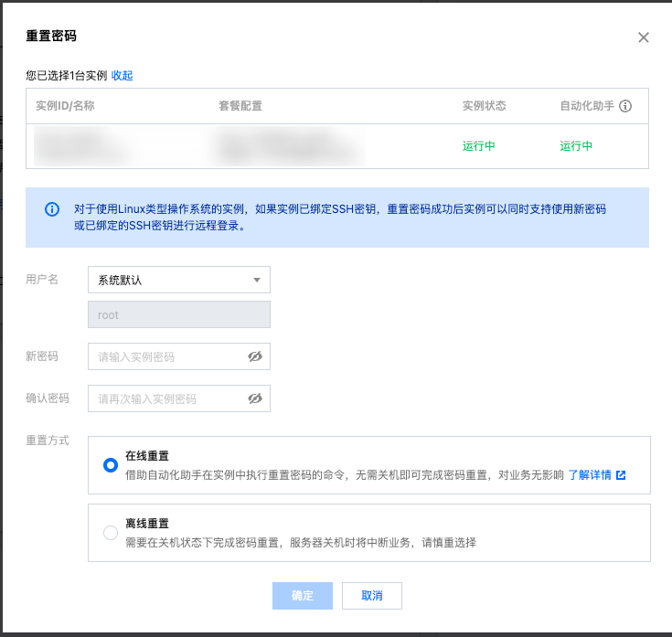672x637 pixels.
Task: Close the 重置密码 dialog with X
Action: click(x=644, y=37)
